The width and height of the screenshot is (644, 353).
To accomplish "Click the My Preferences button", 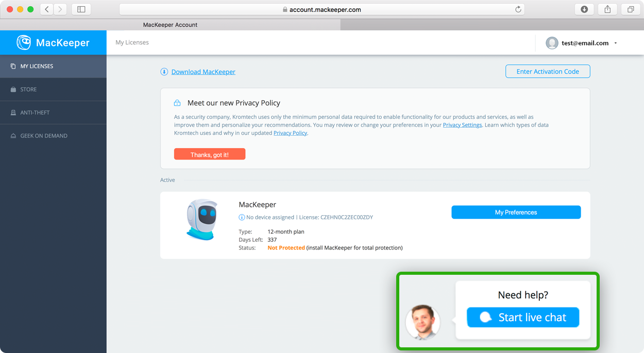I will [x=516, y=213].
